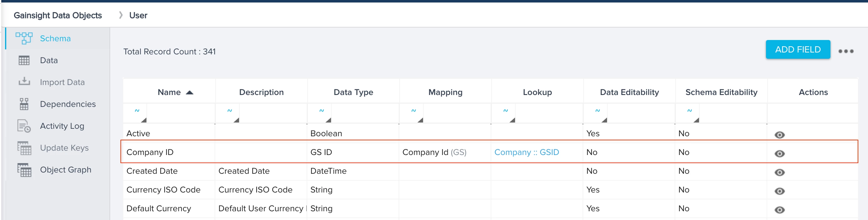Click the GS ID data type cell
The height and width of the screenshot is (220, 868).
353,152
